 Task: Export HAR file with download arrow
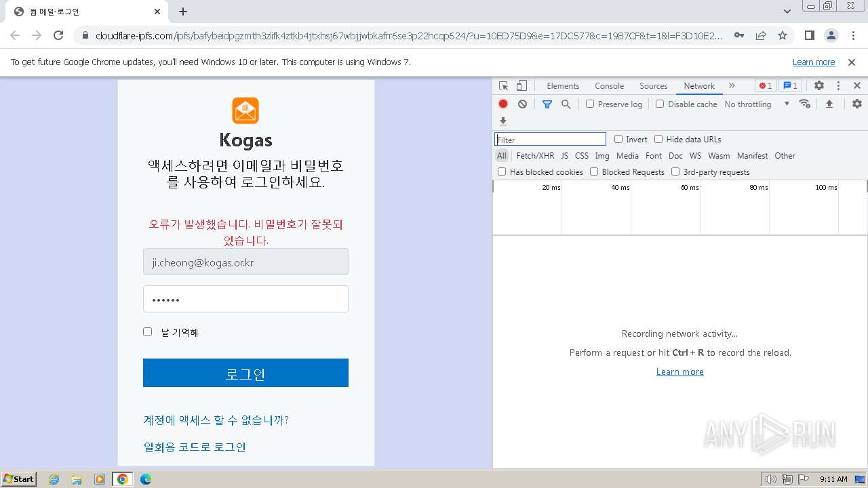503,121
